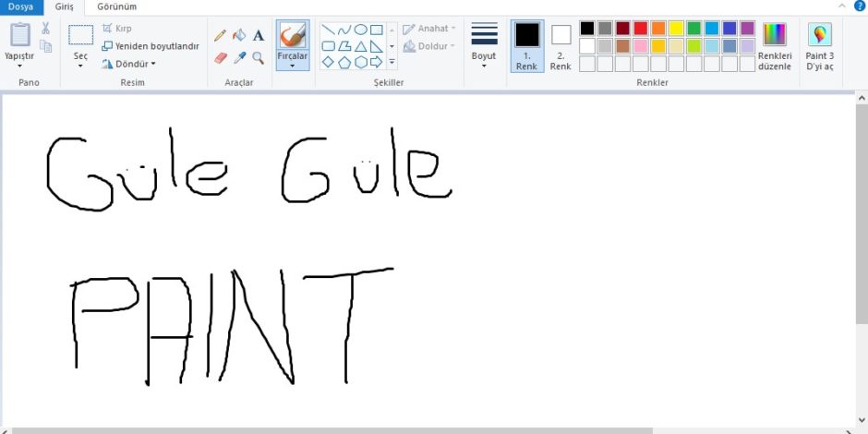Screen dimensions: 868x434
Task: Choose the Right arrow shape
Action: (377, 62)
